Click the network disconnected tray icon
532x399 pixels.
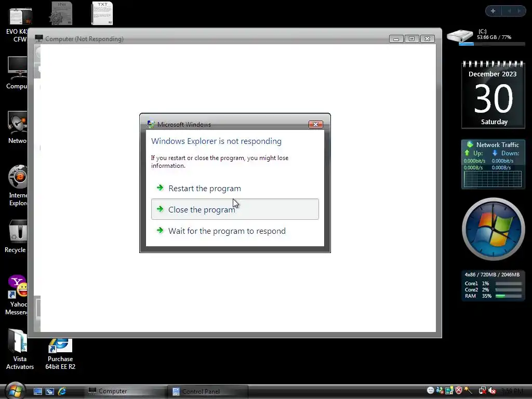click(x=482, y=391)
